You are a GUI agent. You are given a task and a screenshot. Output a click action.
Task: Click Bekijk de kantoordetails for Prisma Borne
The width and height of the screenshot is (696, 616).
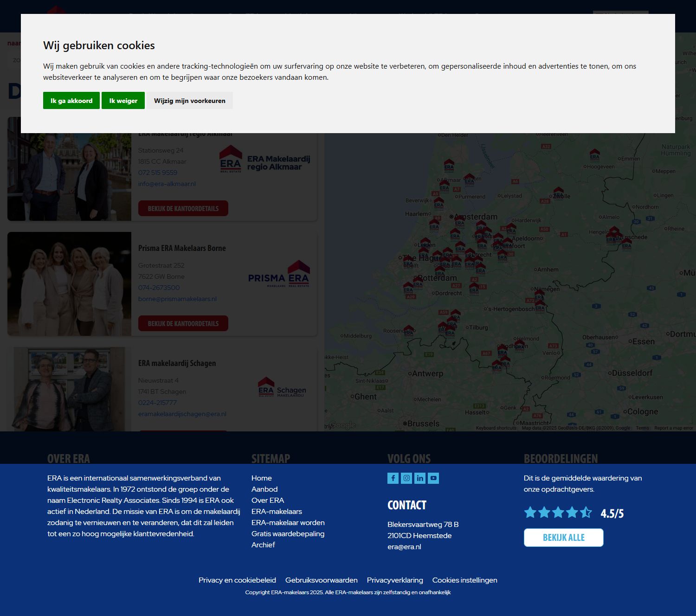point(183,323)
